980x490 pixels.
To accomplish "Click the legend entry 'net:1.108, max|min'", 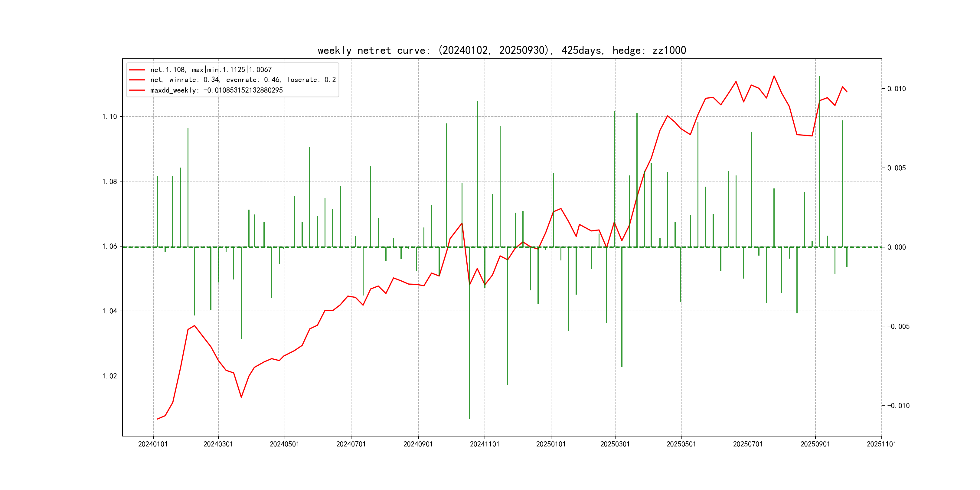I will [x=211, y=70].
